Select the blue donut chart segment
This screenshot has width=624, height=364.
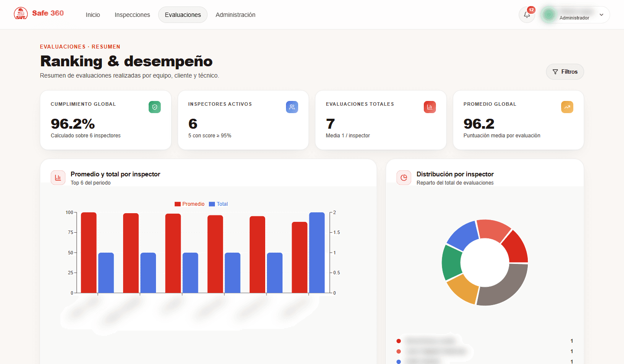463,235
